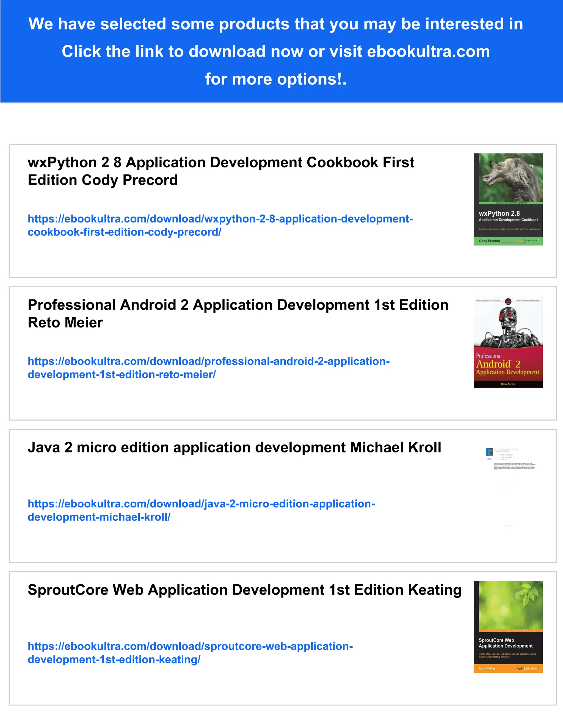Open the wxPython 2.8 cookbook download link
Viewport: 563px width, 728px height.
(x=220, y=225)
